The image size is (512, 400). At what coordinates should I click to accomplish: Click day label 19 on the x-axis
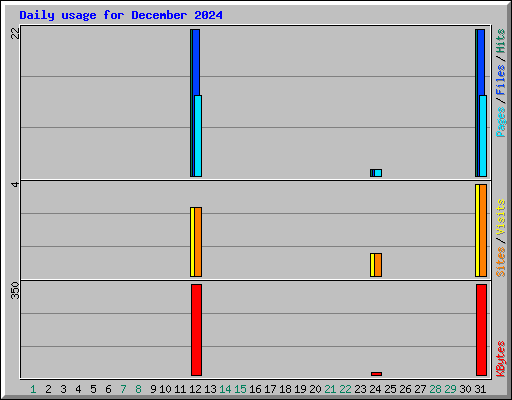[x=300, y=389]
